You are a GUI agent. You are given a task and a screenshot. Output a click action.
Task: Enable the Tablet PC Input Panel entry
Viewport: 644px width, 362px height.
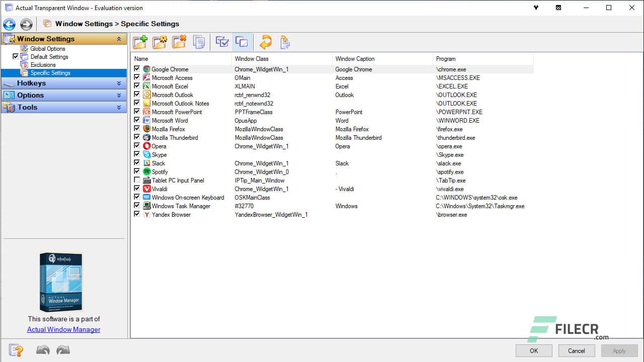(136, 180)
